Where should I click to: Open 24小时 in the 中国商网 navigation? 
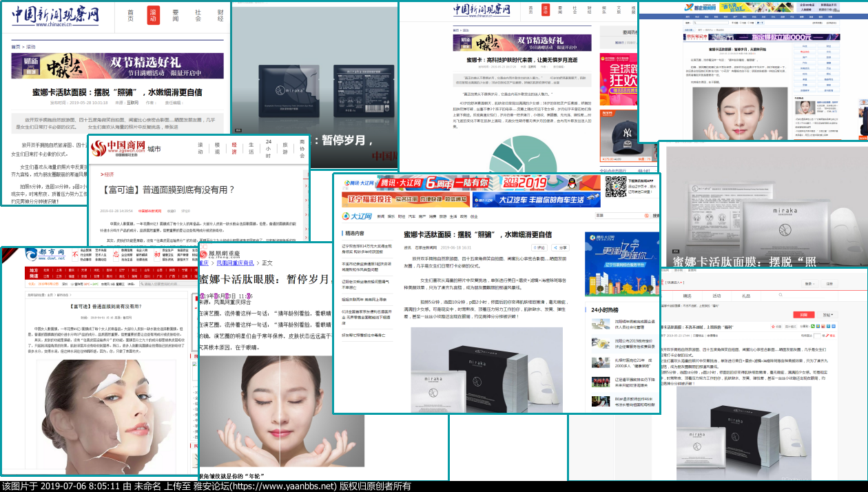[269, 149]
